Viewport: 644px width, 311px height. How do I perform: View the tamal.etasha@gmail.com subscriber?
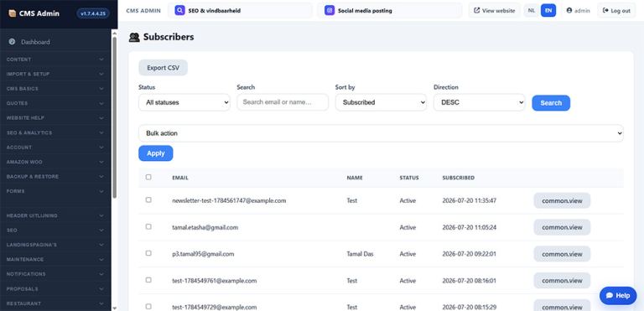(x=562, y=227)
